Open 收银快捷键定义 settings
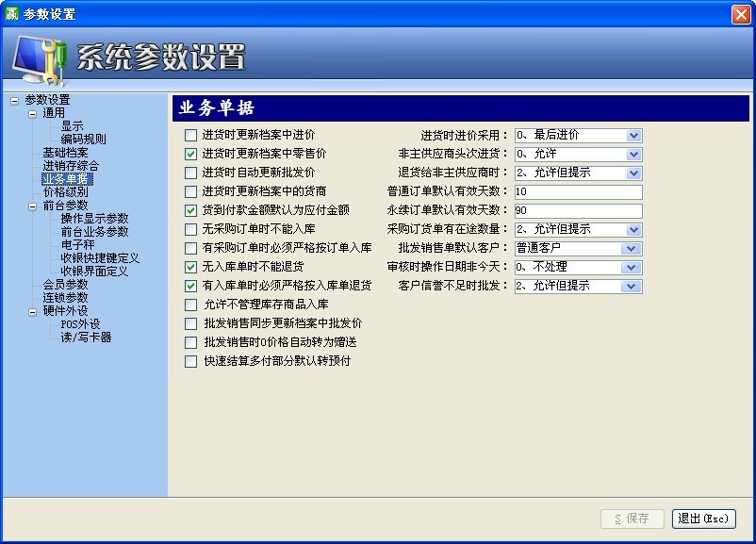This screenshot has width=756, height=544. point(100,258)
